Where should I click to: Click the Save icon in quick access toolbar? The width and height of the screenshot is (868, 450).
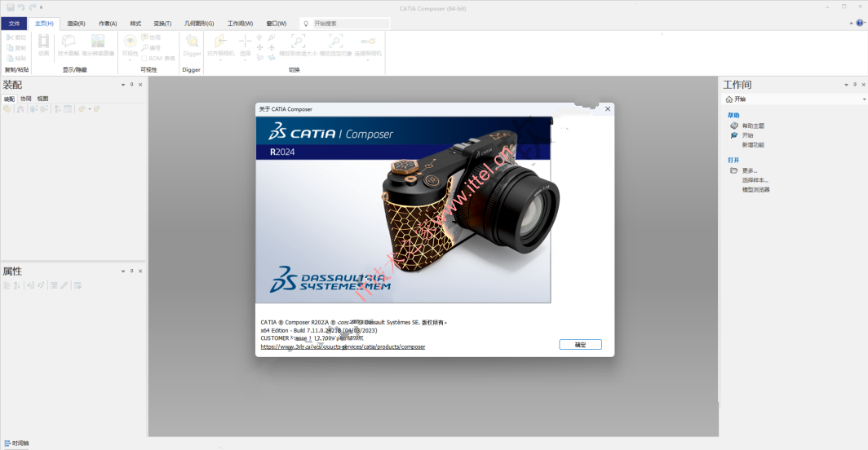[x=11, y=7]
